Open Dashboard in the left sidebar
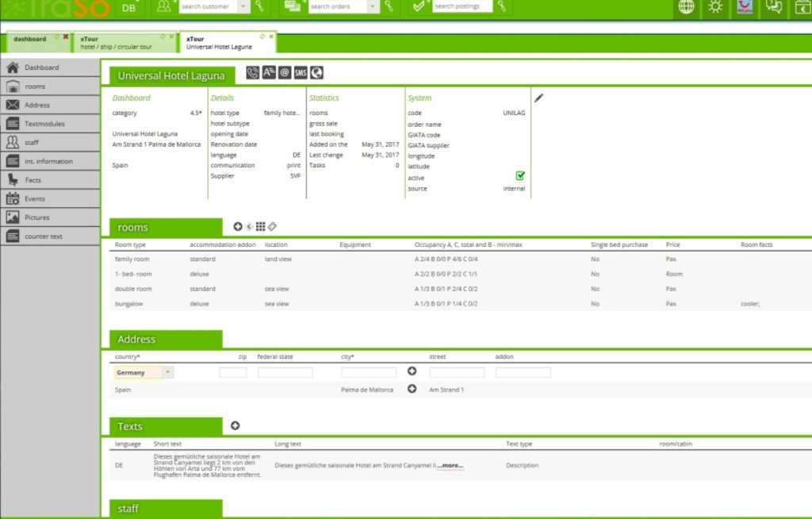Viewport: 812px width, 519px height. [x=50, y=67]
